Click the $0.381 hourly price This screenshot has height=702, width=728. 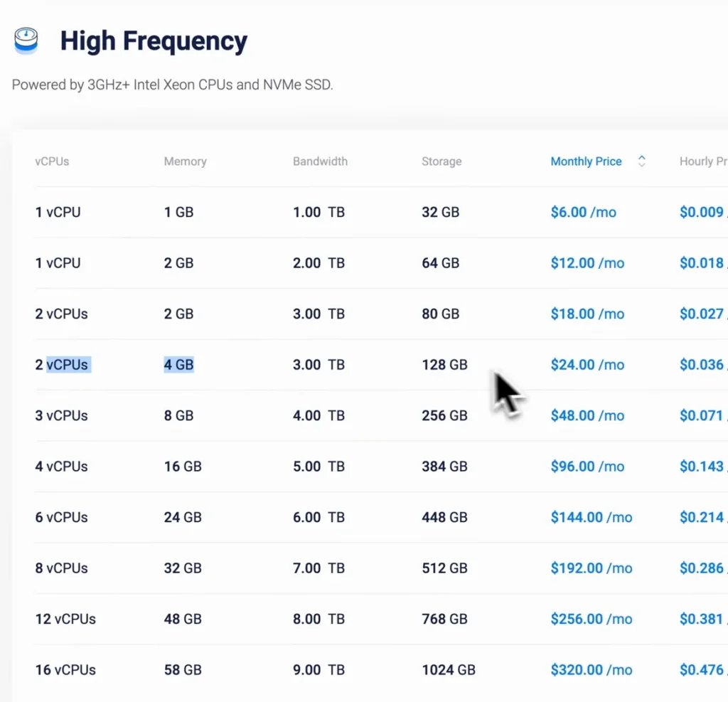click(x=702, y=619)
